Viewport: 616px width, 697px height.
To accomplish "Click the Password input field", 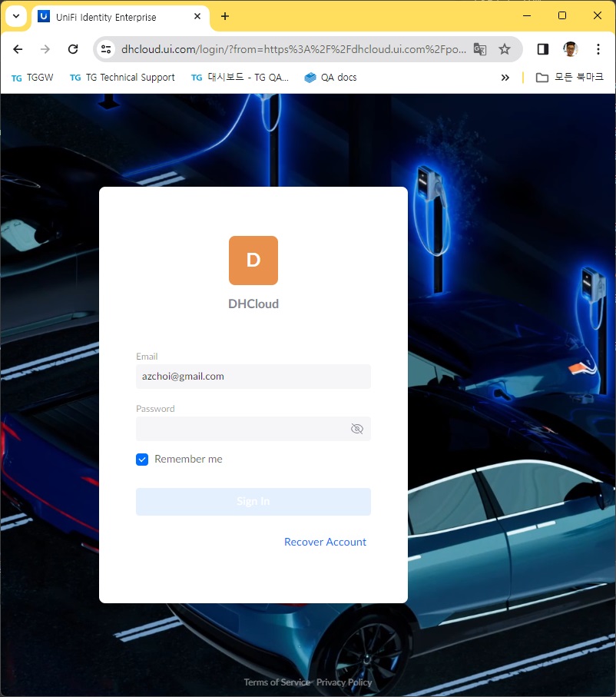I will (253, 429).
